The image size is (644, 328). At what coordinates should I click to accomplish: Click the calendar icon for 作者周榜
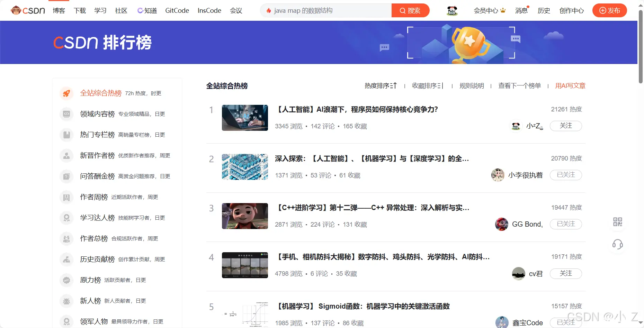click(x=66, y=197)
